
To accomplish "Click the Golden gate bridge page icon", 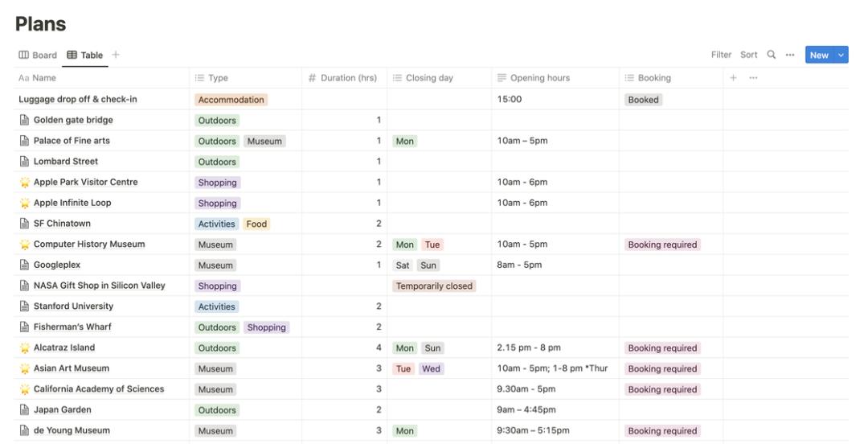I will click(x=24, y=121).
